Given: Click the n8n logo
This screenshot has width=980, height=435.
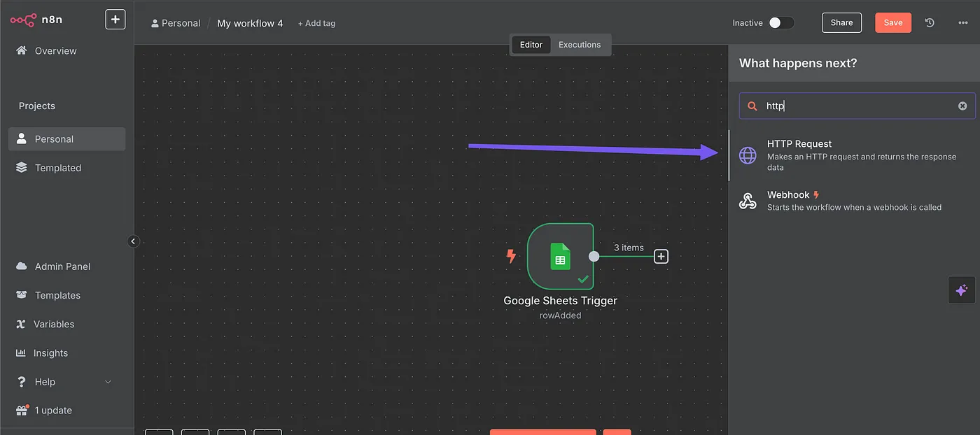Looking at the screenshot, I should pos(36,20).
